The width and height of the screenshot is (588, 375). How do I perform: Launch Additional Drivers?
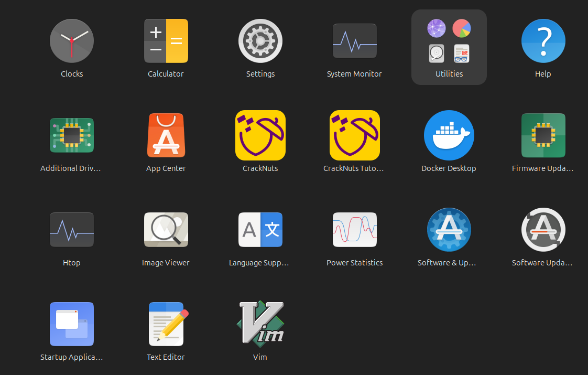click(72, 135)
